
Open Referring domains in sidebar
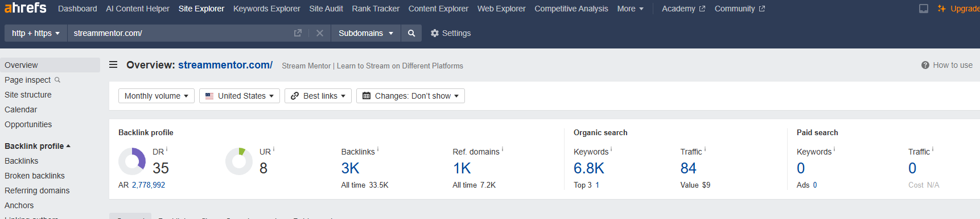[37, 190]
